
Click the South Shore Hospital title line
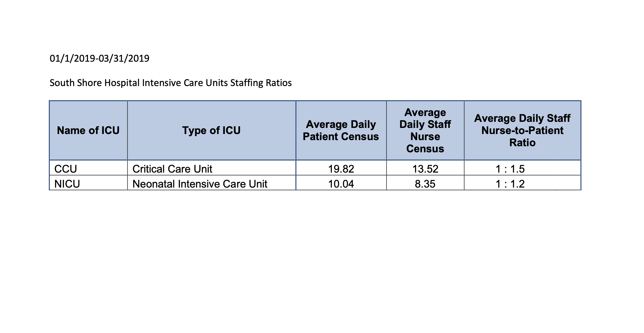tap(171, 83)
